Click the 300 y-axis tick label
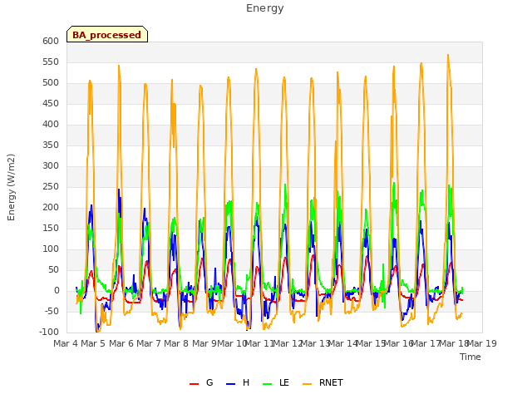Viewport: 532px width, 399px height. pyautogui.click(x=51, y=166)
